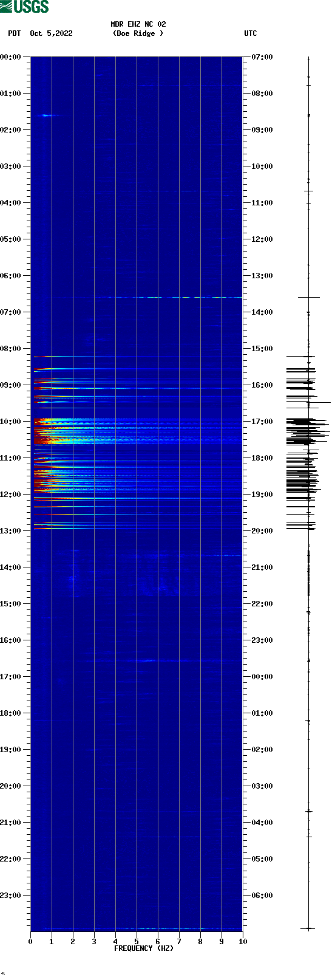Viewport: 335px width, 980px height.
Task: Click the PDT time label '01:00'
Action: click(10, 94)
